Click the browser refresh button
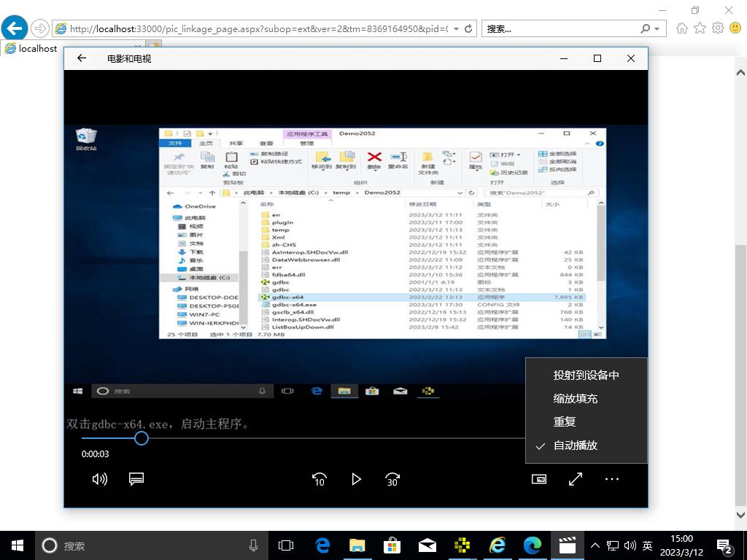The width and height of the screenshot is (747, 560). 468,29
